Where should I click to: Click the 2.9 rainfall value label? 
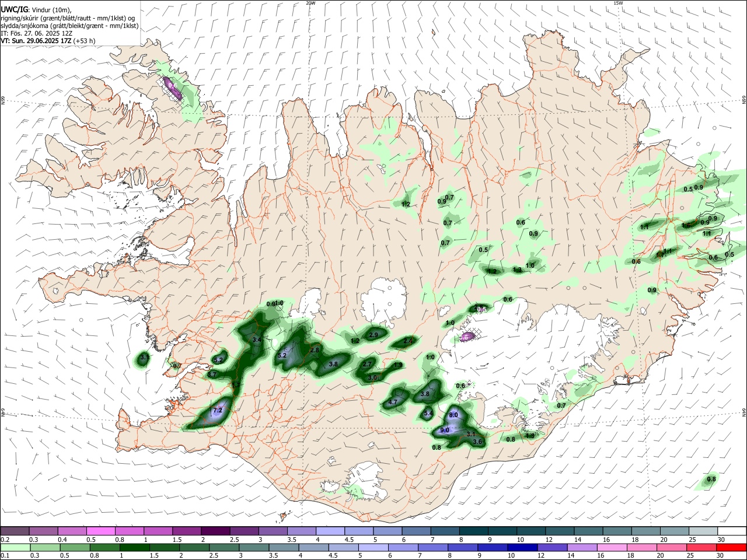click(374, 335)
